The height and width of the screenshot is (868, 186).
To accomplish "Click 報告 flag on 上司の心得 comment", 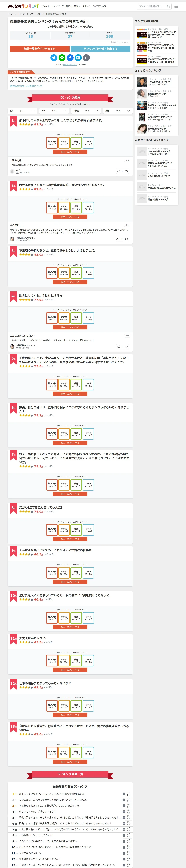I will point(127,160).
